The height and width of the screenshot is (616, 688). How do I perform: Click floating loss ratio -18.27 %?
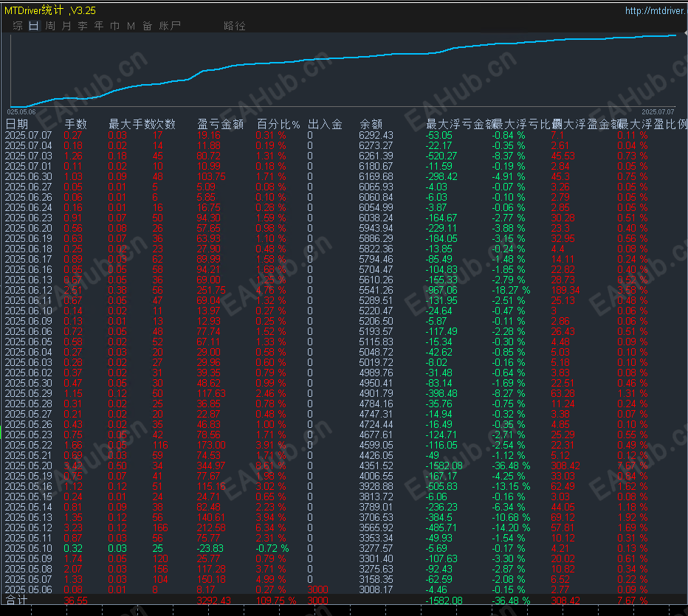(x=511, y=290)
